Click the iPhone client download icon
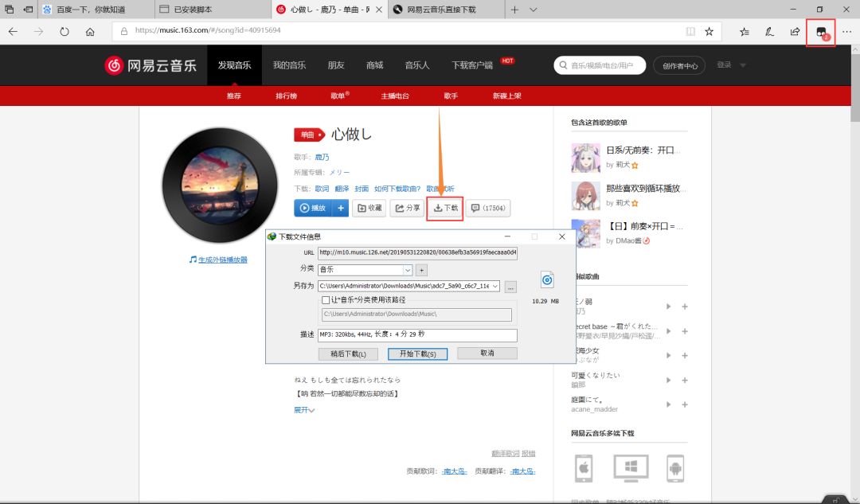Screen dimensions: 860x504 tap(584, 468)
